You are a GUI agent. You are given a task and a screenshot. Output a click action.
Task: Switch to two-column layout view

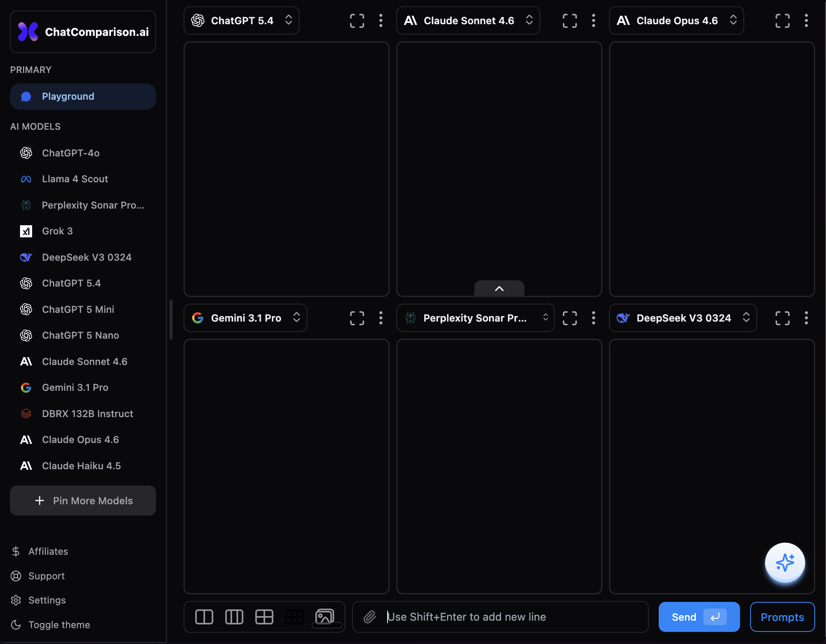(x=204, y=617)
